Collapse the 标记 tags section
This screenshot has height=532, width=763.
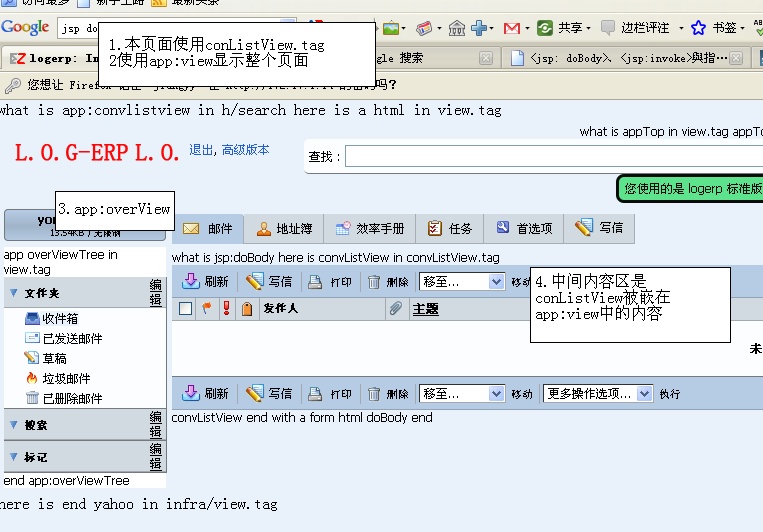click(x=14, y=457)
